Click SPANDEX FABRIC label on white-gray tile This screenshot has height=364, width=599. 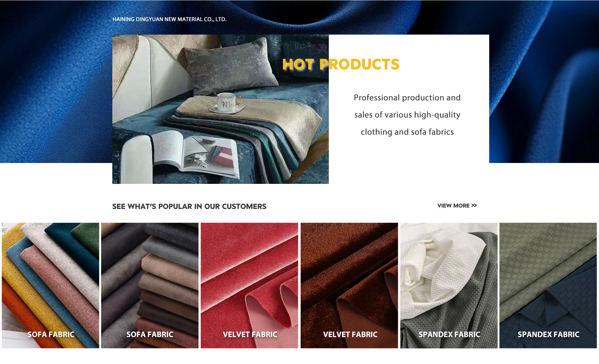pos(449,334)
